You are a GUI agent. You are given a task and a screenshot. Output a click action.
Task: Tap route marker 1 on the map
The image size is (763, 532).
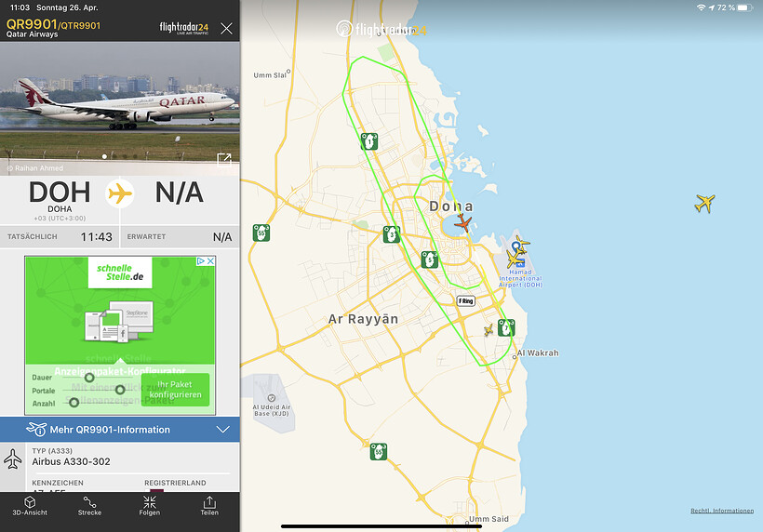click(369, 141)
